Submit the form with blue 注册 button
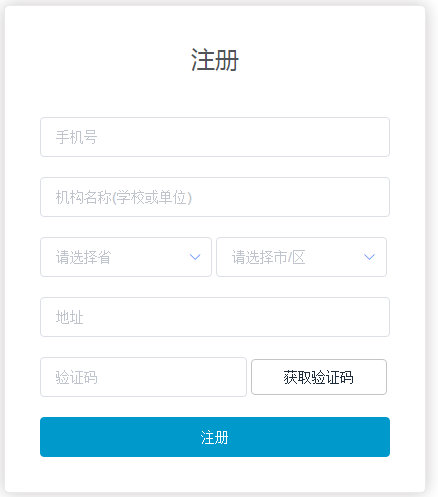 (x=215, y=437)
